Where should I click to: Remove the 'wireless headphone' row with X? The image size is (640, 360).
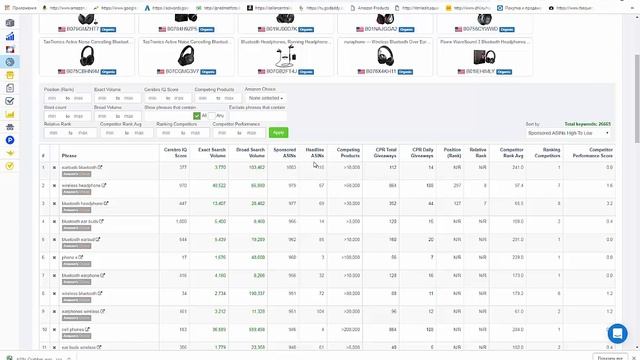click(x=54, y=185)
